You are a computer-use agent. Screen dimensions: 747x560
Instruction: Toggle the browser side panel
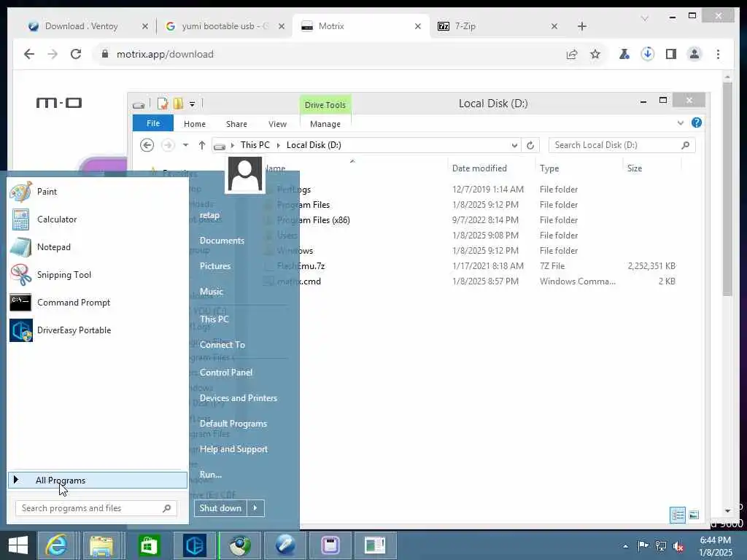click(671, 54)
